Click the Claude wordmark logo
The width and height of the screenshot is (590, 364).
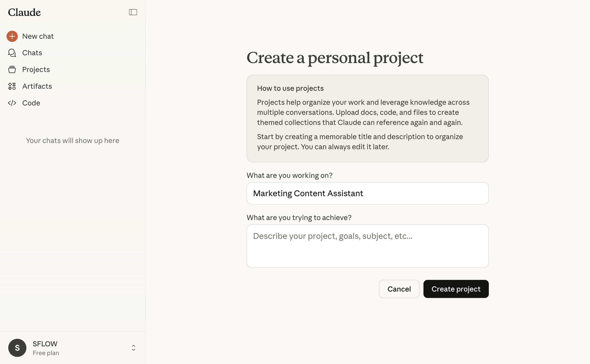(24, 12)
